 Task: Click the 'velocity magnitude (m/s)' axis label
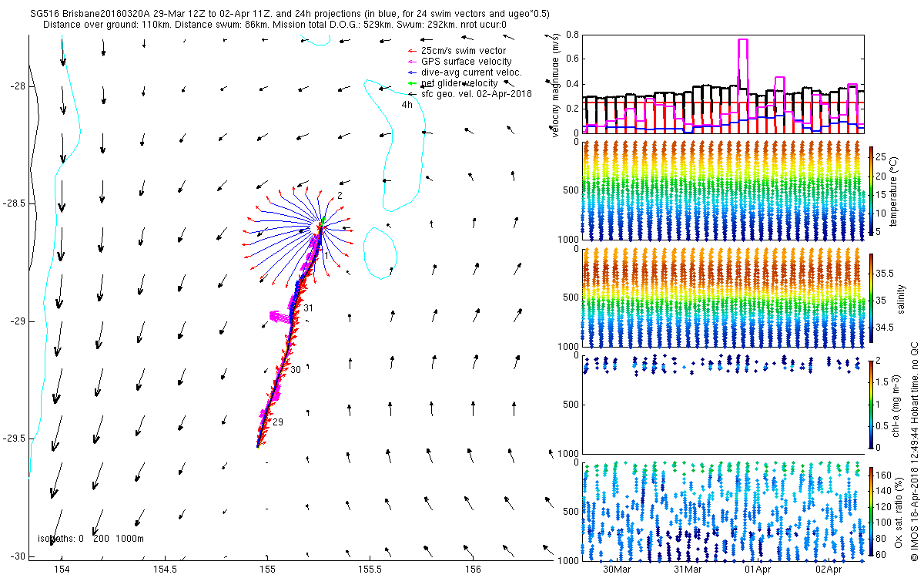[x=555, y=85]
